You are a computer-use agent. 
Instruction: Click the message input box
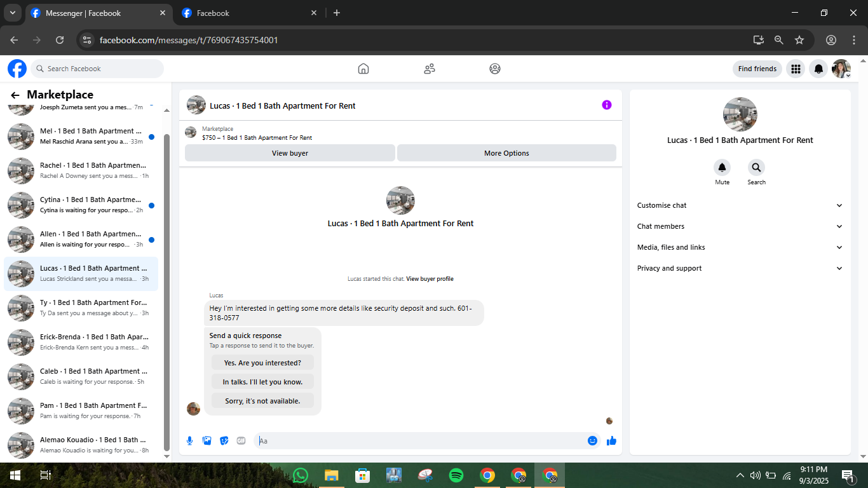(x=419, y=440)
